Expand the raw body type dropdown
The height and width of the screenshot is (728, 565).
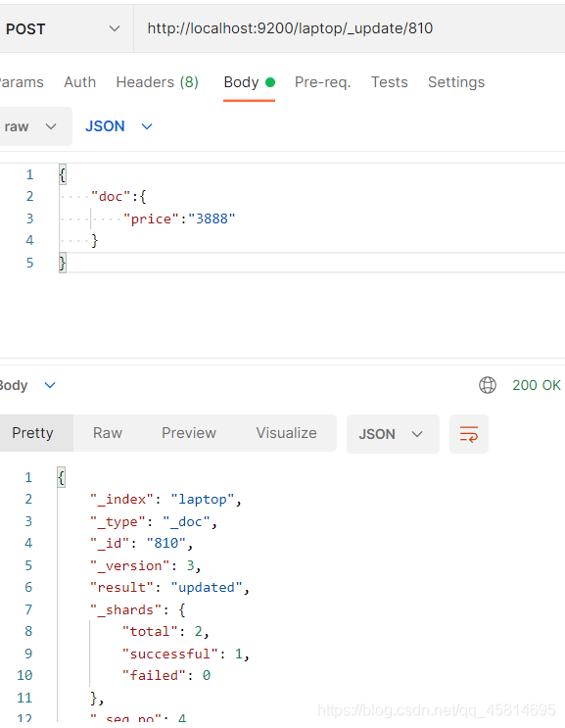pyautogui.click(x=31, y=126)
